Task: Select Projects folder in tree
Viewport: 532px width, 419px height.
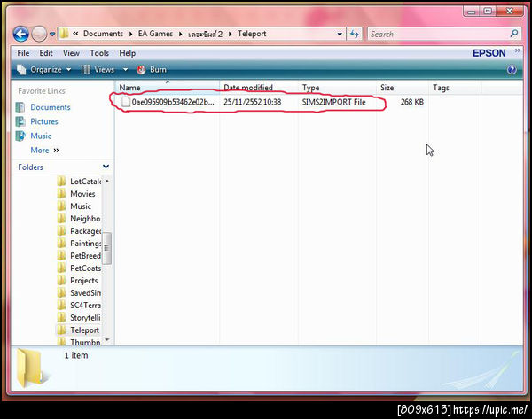Action: 84,281
